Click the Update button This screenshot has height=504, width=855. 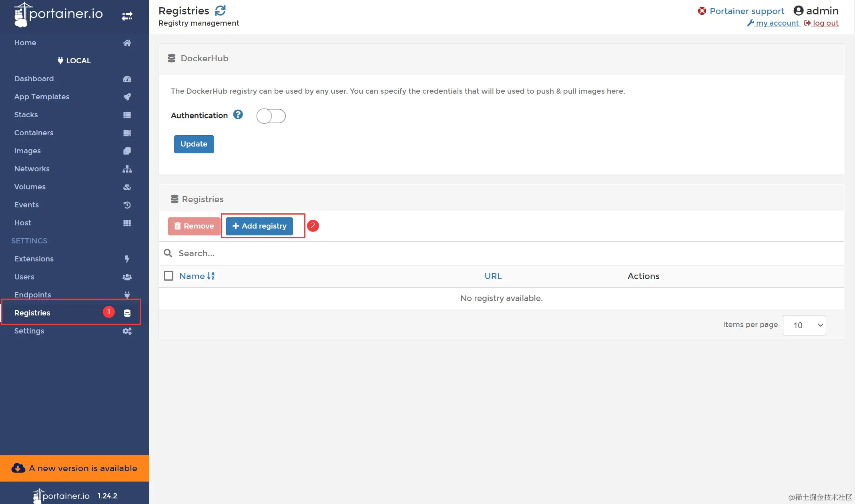pyautogui.click(x=194, y=144)
